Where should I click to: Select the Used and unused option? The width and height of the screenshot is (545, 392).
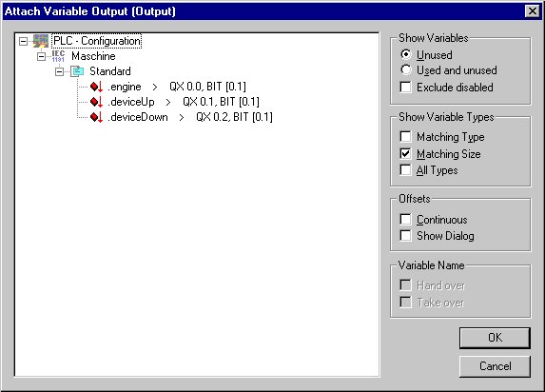pos(405,69)
